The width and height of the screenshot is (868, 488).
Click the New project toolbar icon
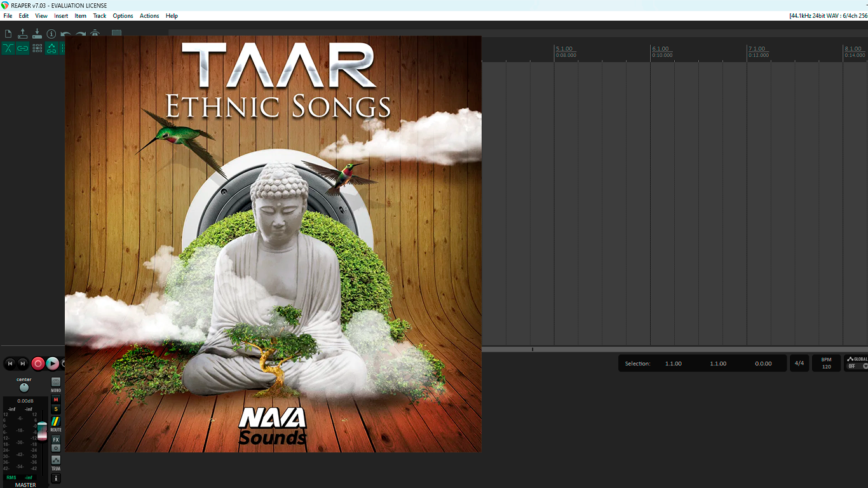point(8,34)
